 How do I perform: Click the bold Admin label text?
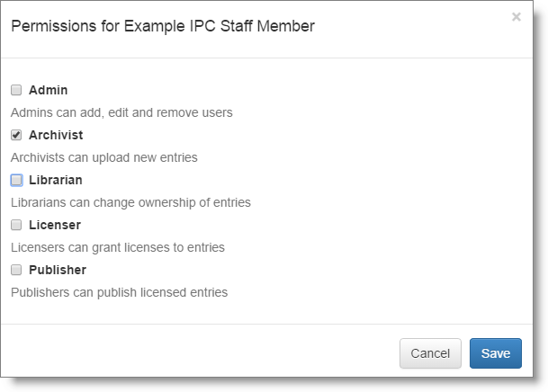pyautogui.click(x=48, y=90)
